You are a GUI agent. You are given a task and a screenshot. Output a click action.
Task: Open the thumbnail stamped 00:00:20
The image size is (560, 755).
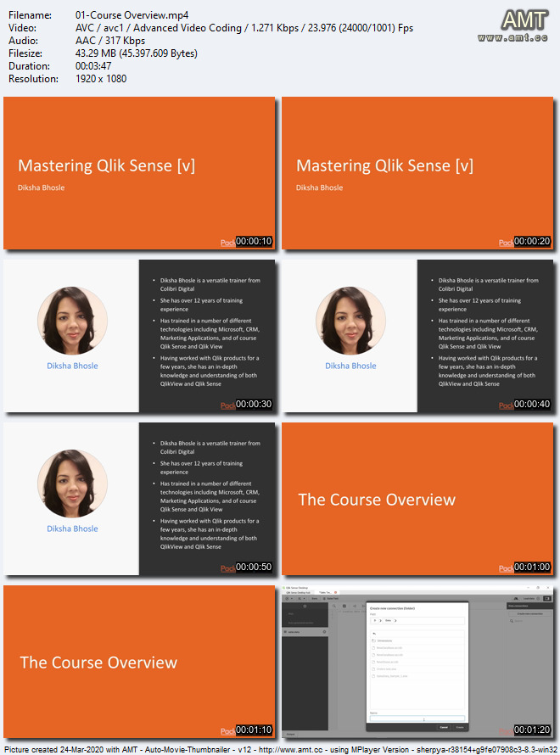[417, 173]
